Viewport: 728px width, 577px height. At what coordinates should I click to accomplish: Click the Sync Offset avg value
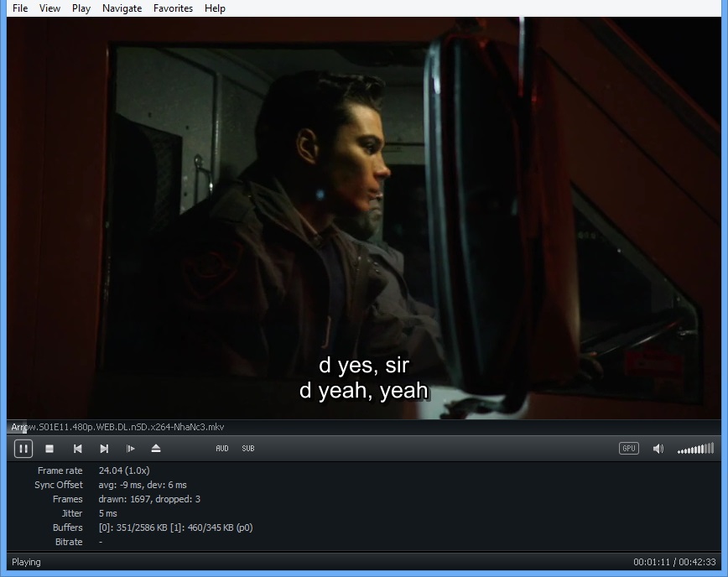[143, 485]
